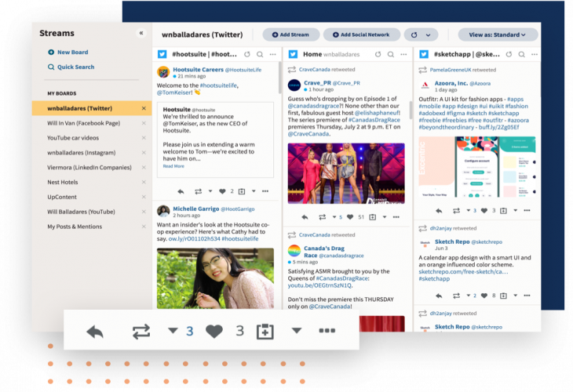The height and width of the screenshot is (392, 573).
Task: Open retweet options dropdown on Hootsuite Careers tweet
Action: pyautogui.click(x=210, y=191)
